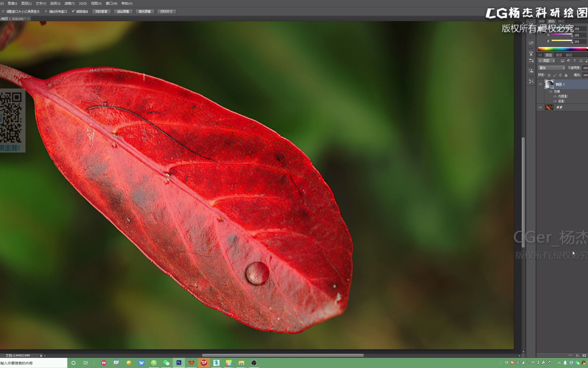Screen dimensions: 588x368
Task: Toggle 调整窗口大小以满屏显示 checkbox
Action: tap(3, 11)
